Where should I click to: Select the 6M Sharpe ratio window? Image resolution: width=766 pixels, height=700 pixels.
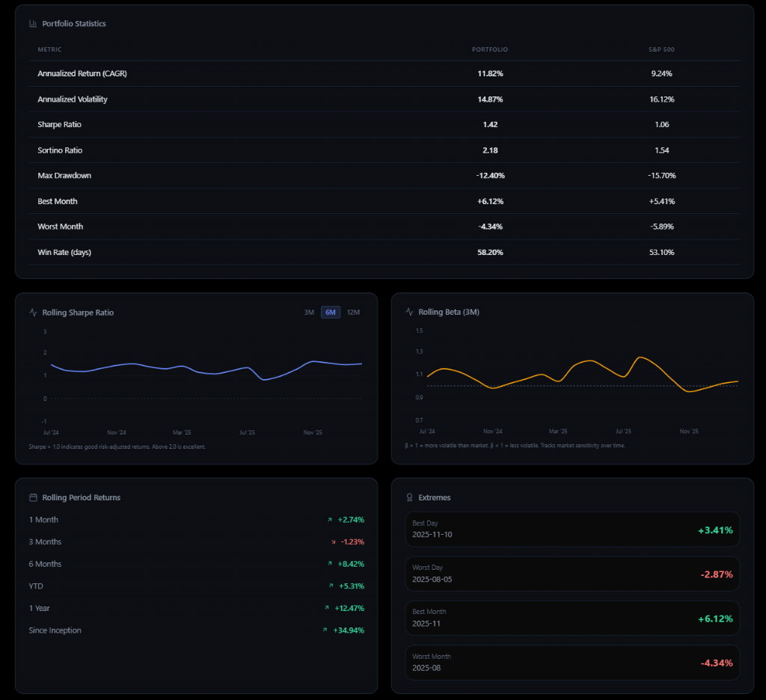click(331, 313)
